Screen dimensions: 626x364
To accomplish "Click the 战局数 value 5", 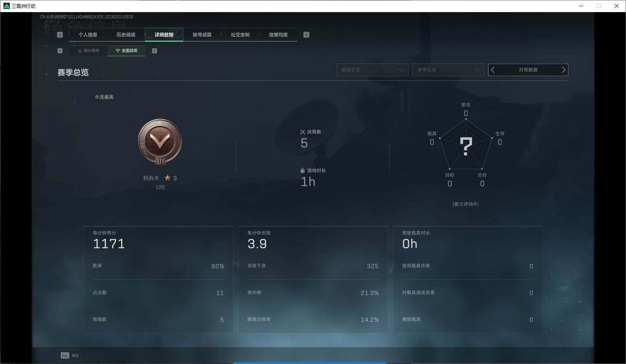I will click(x=304, y=143).
